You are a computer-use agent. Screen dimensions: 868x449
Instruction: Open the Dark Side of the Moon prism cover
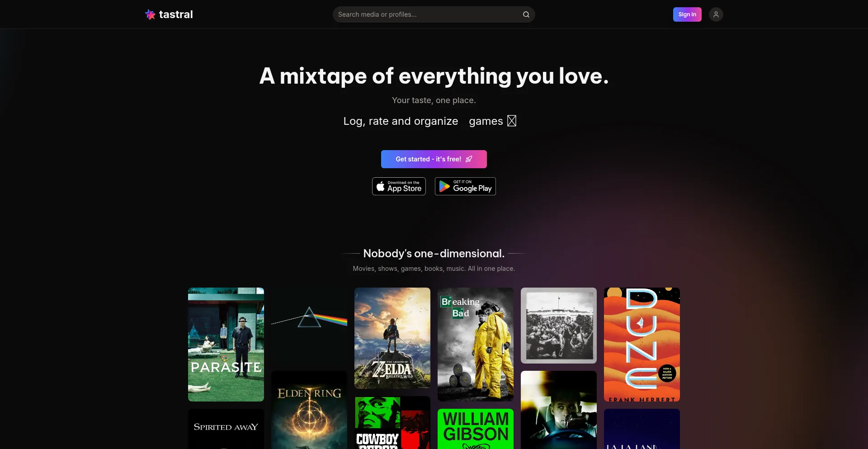[309, 326]
